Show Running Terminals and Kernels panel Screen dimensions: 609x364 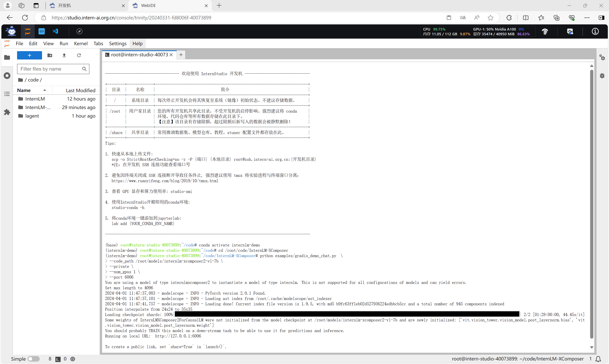tap(7, 76)
